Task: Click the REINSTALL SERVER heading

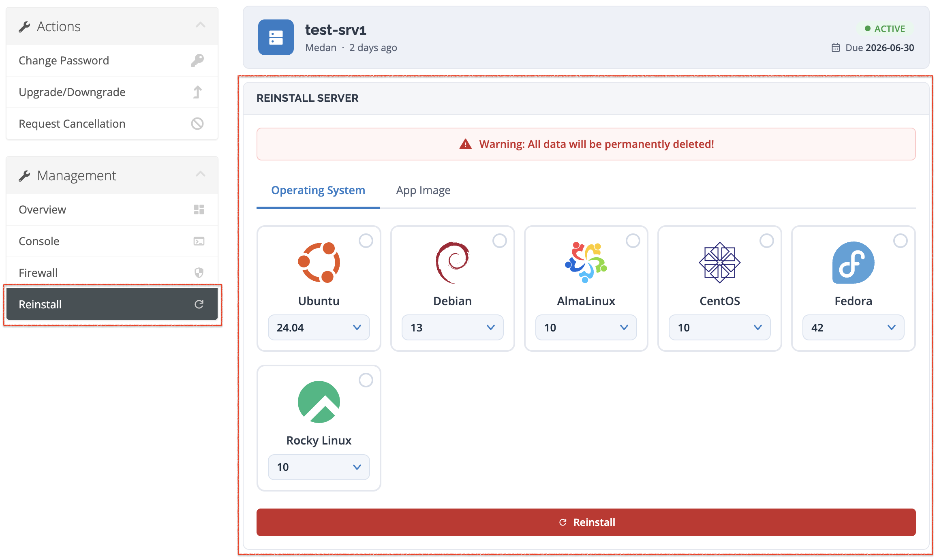Action: (308, 98)
